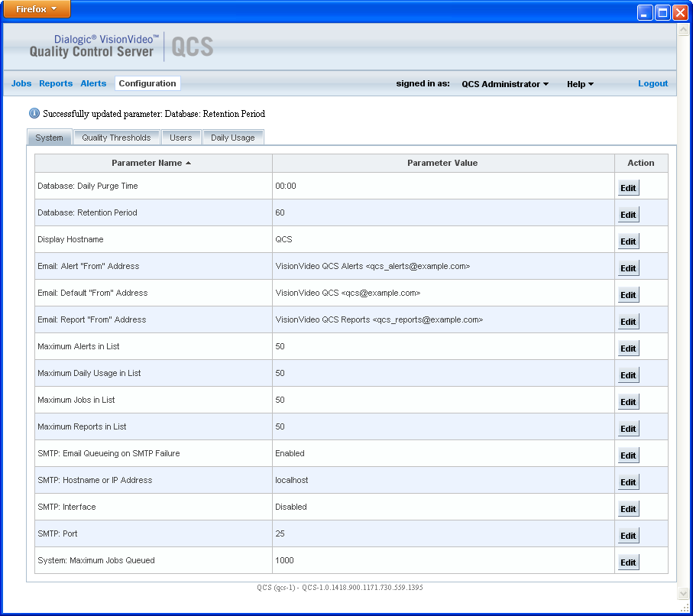Navigate to the Reports section
The image size is (693, 616).
(55, 83)
